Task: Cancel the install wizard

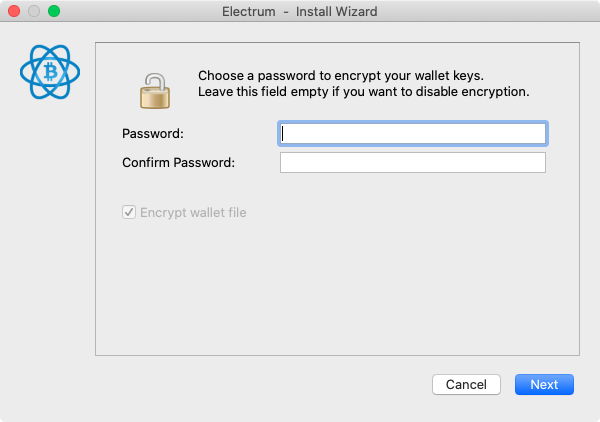Action: (x=466, y=384)
